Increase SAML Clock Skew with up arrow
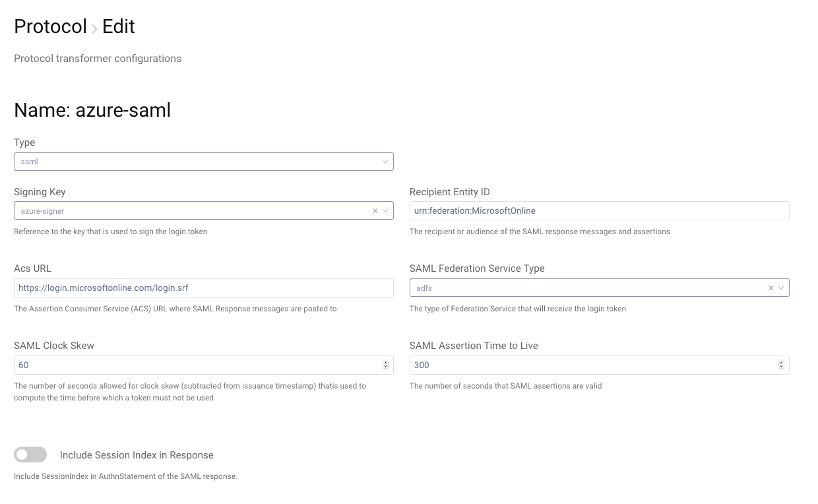Viewport: 818px width, 504px height. pyautogui.click(x=385, y=363)
